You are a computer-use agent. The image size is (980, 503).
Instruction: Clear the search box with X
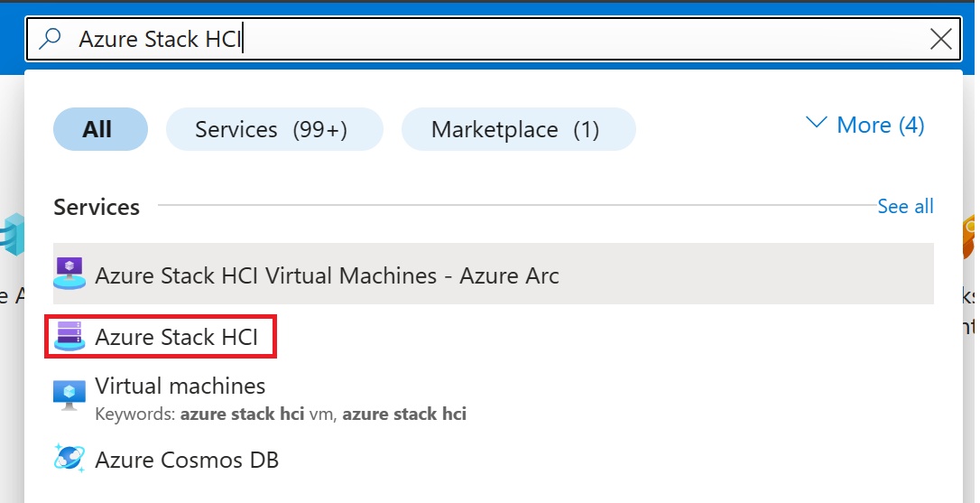pyautogui.click(x=940, y=39)
